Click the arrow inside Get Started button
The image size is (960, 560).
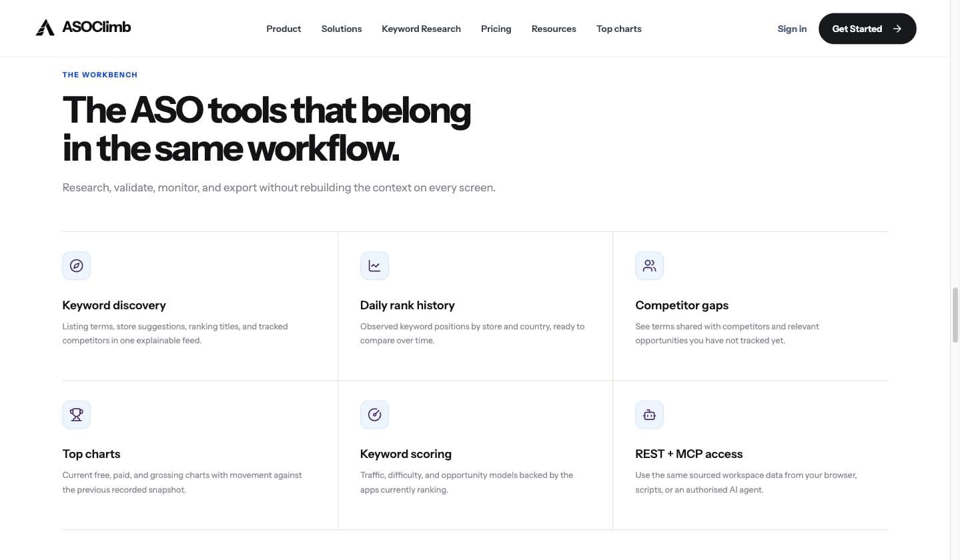897,29
